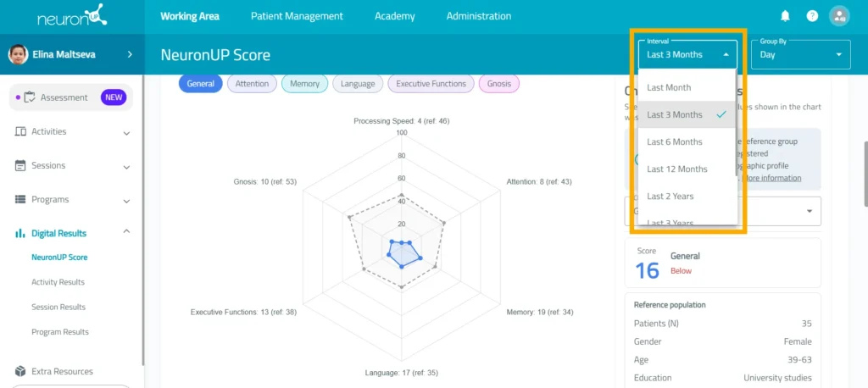Select the General score tab
This screenshot has width=868, height=388.
pyautogui.click(x=200, y=84)
